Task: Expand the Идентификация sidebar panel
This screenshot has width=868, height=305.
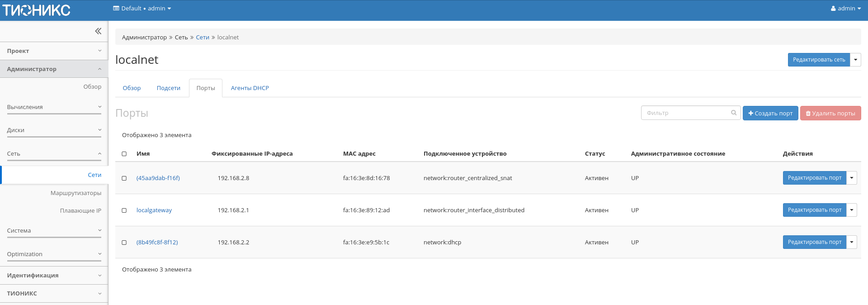Action: coord(54,276)
